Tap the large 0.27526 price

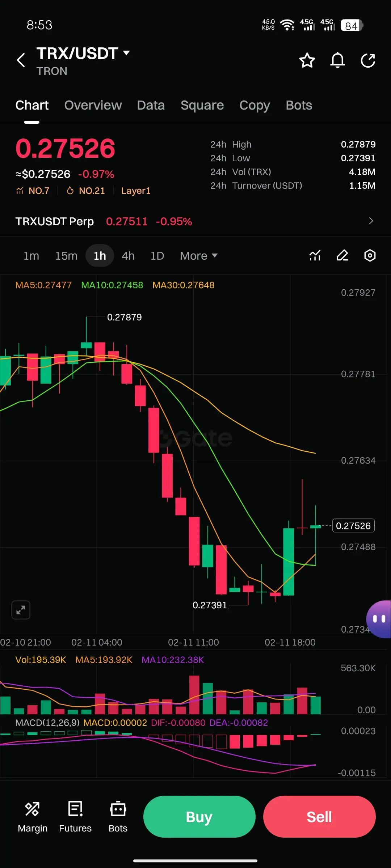point(65,148)
